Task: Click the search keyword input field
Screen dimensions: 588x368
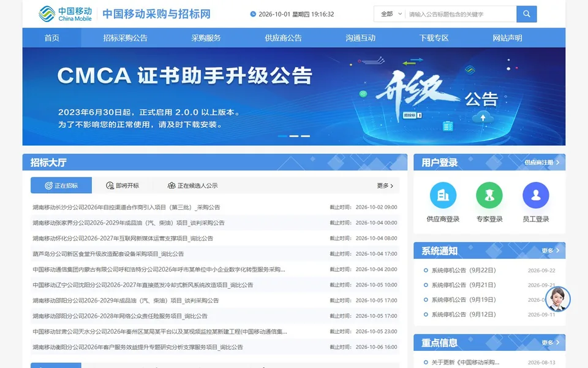Action: click(x=461, y=14)
